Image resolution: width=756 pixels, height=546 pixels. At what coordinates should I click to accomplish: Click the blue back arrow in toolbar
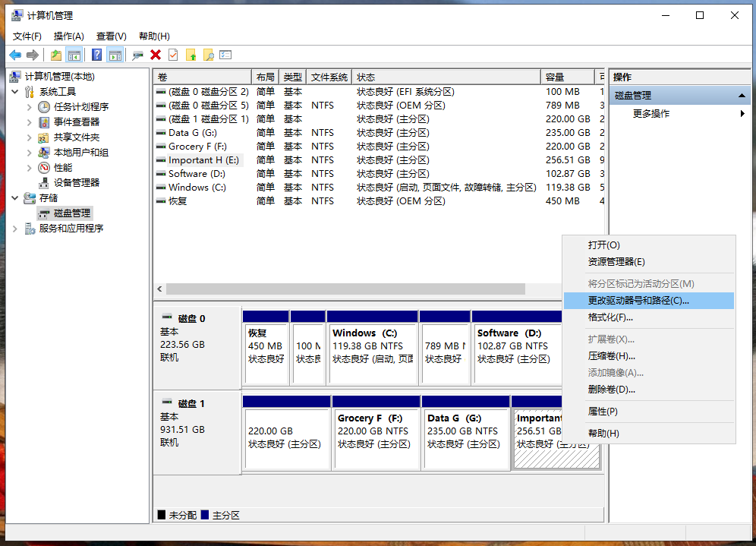tap(15, 55)
